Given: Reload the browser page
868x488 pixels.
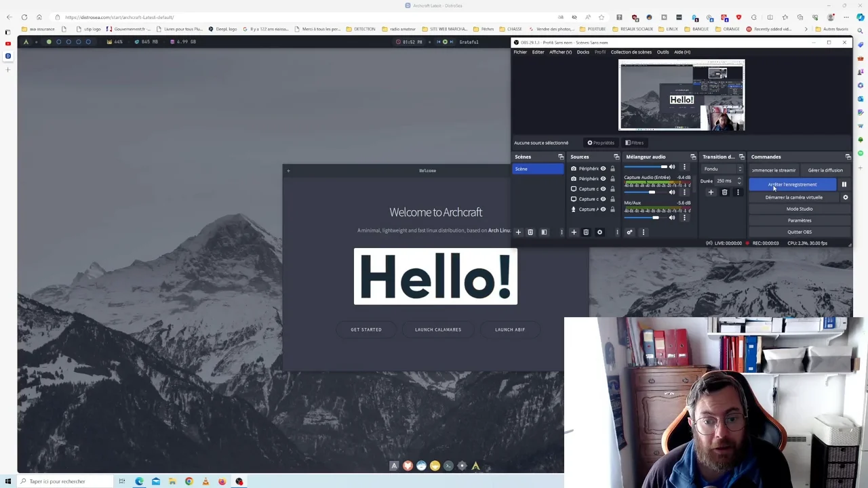Looking at the screenshot, I should point(24,17).
